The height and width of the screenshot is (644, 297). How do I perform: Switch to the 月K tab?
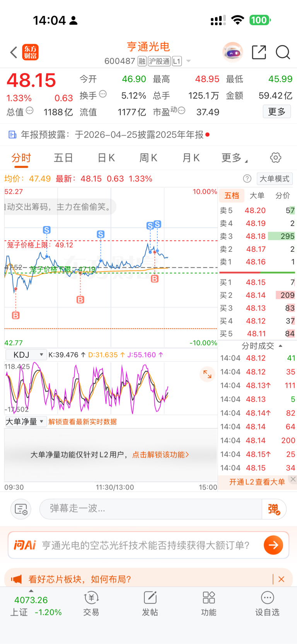(191, 158)
